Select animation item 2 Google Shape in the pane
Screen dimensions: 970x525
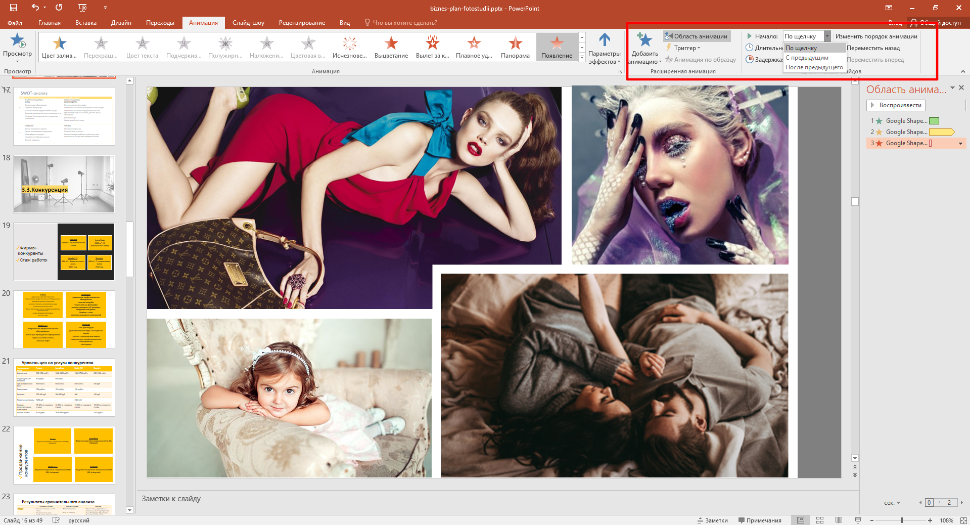tap(916, 132)
